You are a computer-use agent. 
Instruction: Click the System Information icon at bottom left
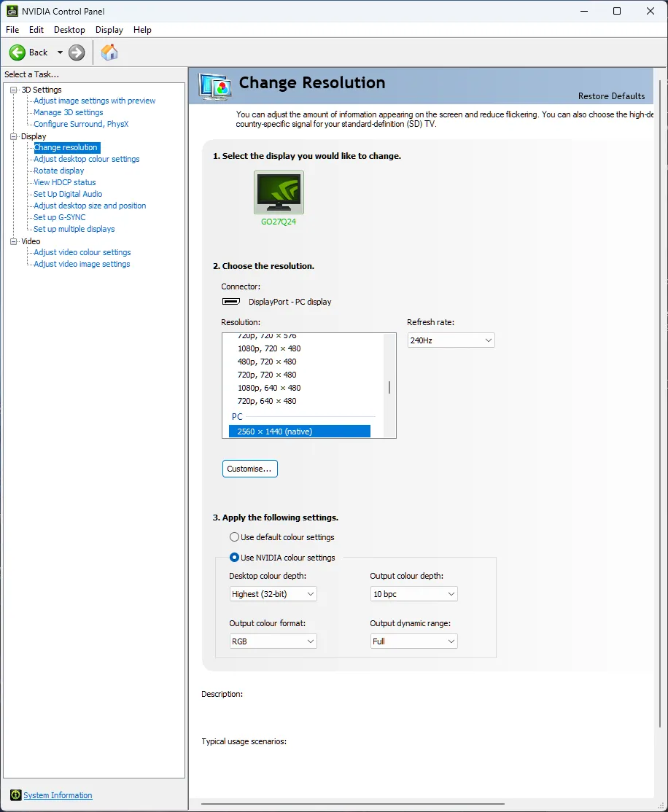click(15, 795)
